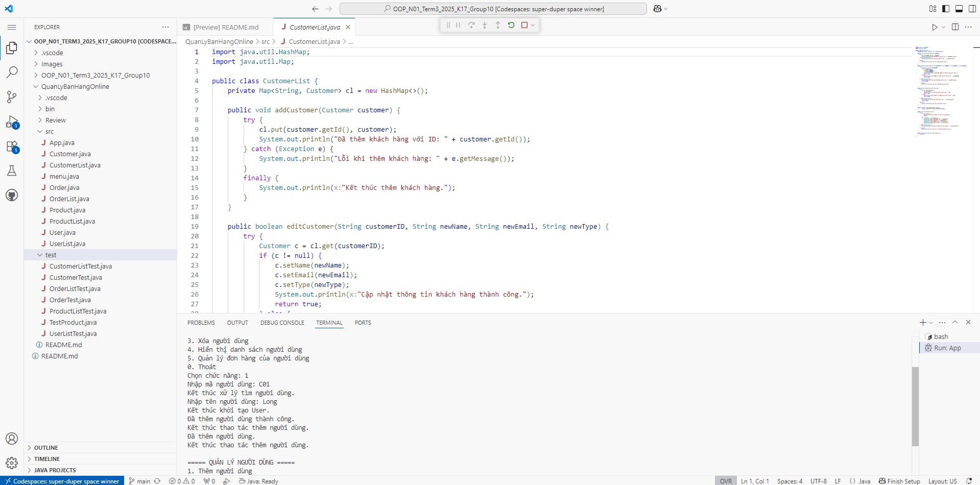Viewport: 980px width, 485px height.
Task: Click Step Out in the debug toolbar
Action: point(498,25)
